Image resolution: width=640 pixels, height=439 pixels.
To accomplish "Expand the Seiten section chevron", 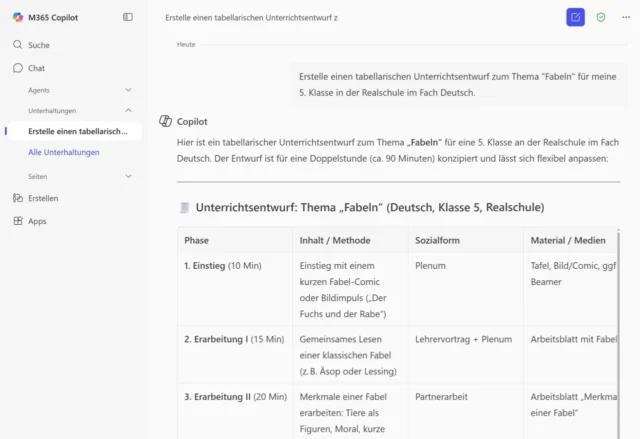I will click(x=128, y=176).
